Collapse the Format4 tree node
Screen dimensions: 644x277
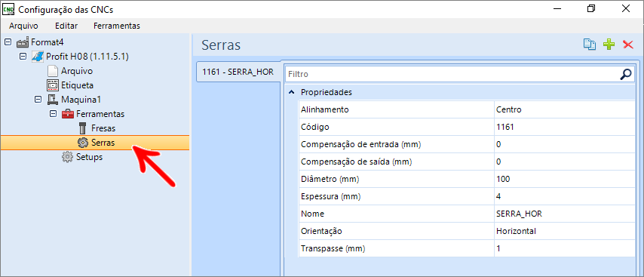(8, 42)
